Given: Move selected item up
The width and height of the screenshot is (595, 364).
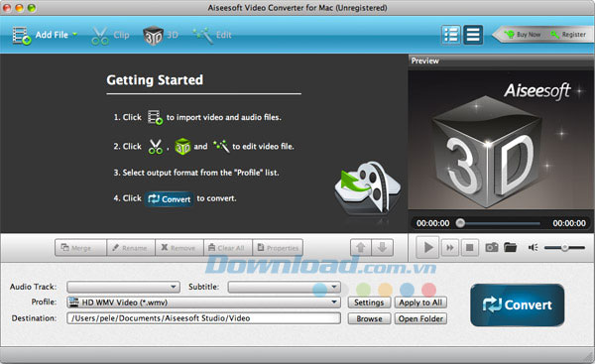Looking at the screenshot, I should point(361,248).
